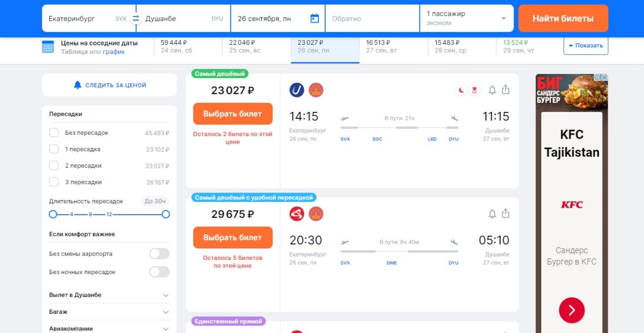This screenshot has width=644, height=333.
Task: Open the calendar icon in departure date field
Action: click(x=314, y=19)
